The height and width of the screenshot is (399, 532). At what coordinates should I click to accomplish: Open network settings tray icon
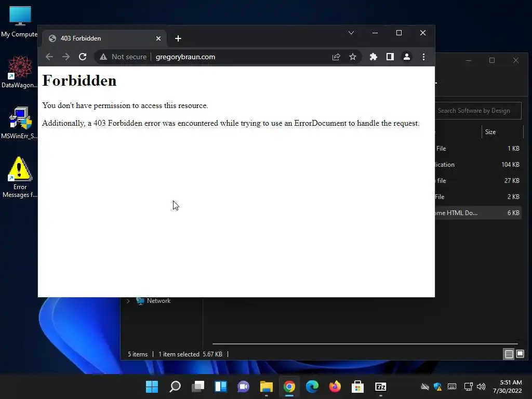click(468, 387)
